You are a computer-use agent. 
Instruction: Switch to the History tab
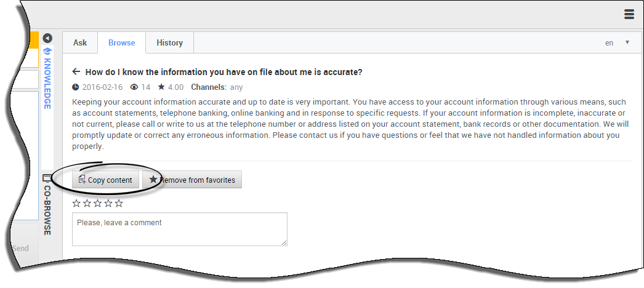point(169,43)
